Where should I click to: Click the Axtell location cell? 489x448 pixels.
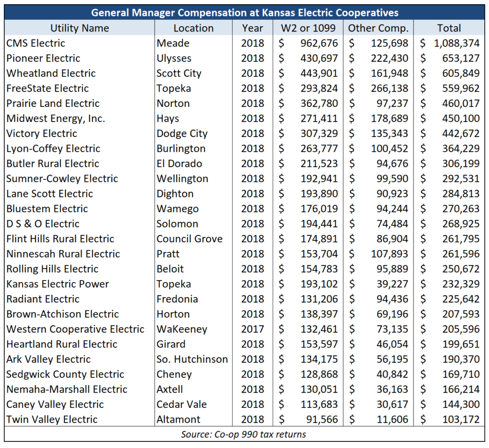[x=170, y=389]
